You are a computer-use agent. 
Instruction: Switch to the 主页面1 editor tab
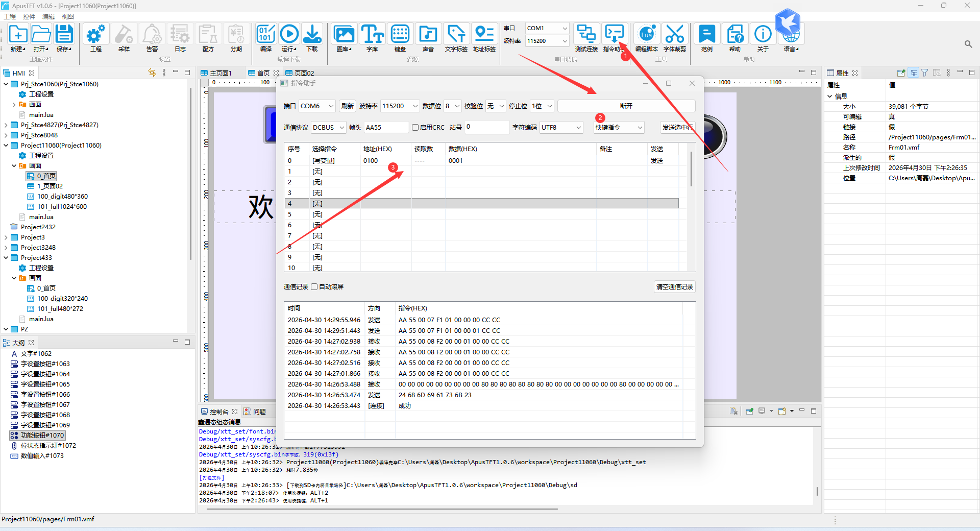[x=220, y=73]
